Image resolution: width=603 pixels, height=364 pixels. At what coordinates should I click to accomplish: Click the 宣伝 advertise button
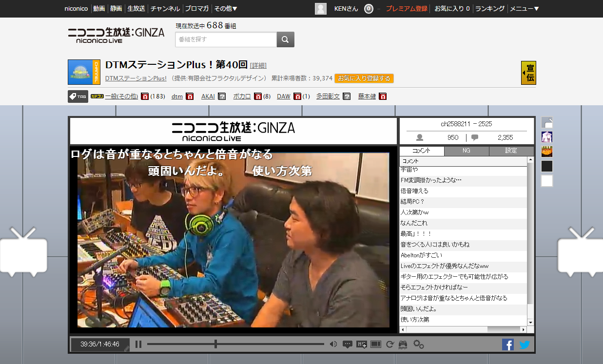pos(528,73)
